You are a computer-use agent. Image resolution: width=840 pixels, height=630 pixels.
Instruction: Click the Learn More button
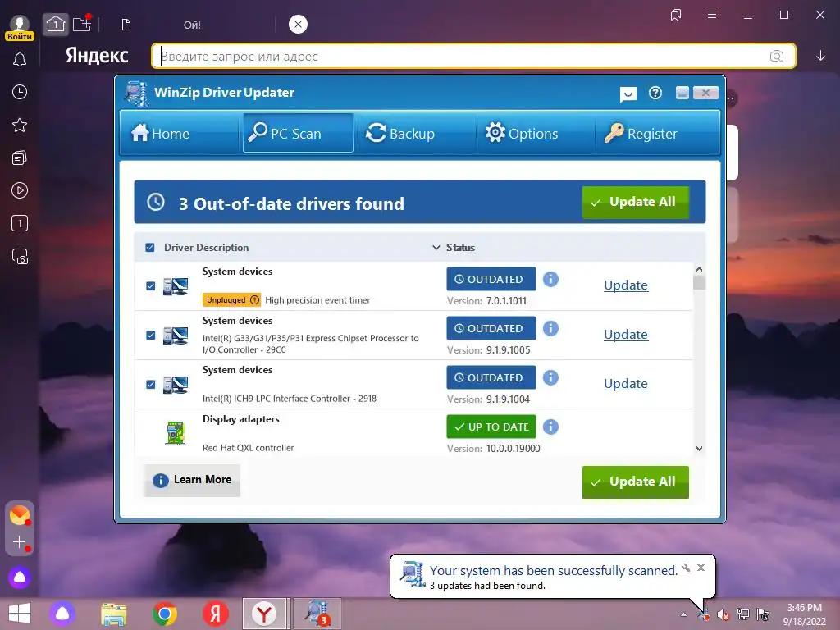[x=192, y=480]
